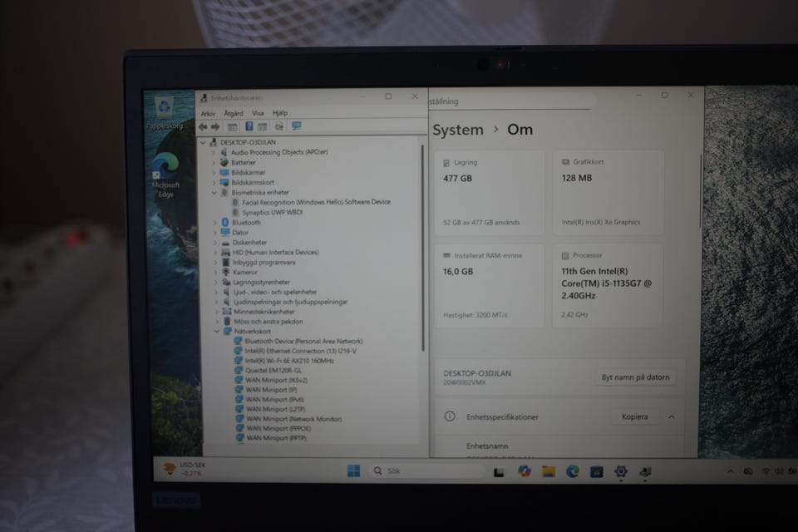Viewport: 798px width, 532px height.
Task: Expand the Bildskärmar category arrow
Action: [214, 173]
